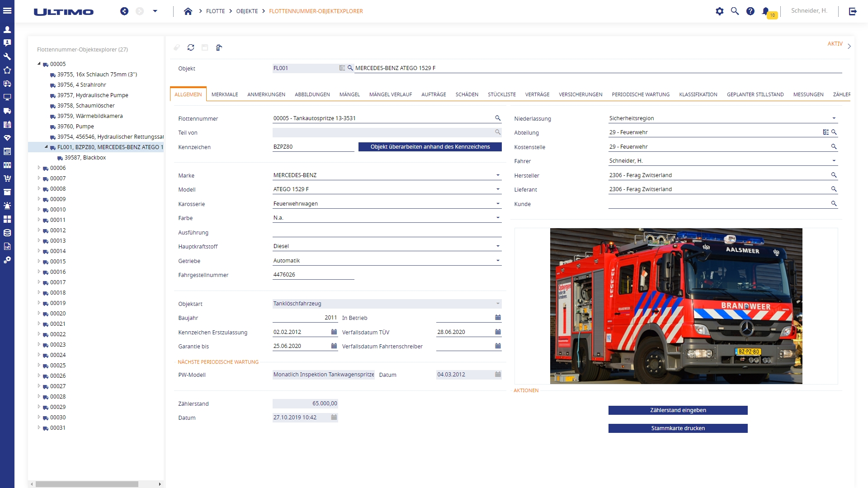Open the settings gear icon
Viewport: 868px width, 488px height.
(x=719, y=11)
